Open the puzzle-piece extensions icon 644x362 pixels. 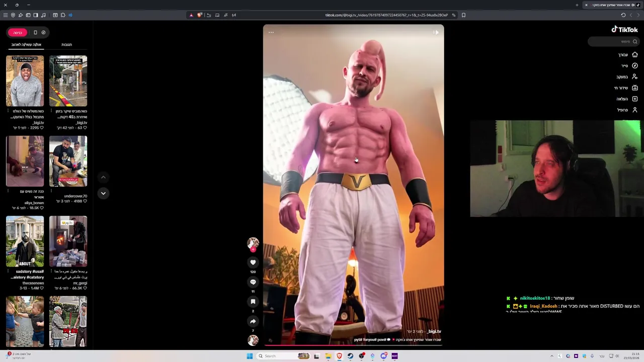coord(63,15)
